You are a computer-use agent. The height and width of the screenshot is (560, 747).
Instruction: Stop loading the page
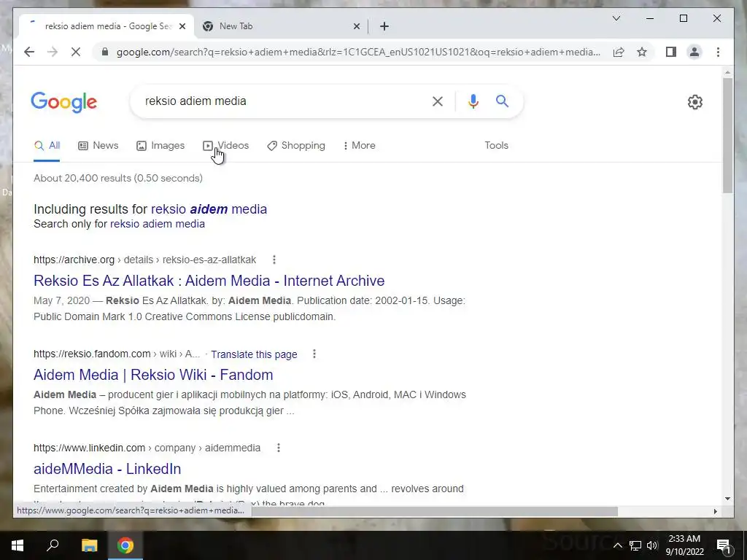click(x=76, y=52)
